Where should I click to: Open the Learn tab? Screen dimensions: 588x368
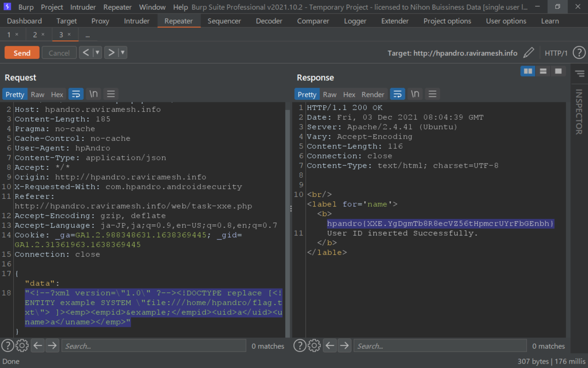pyautogui.click(x=550, y=21)
